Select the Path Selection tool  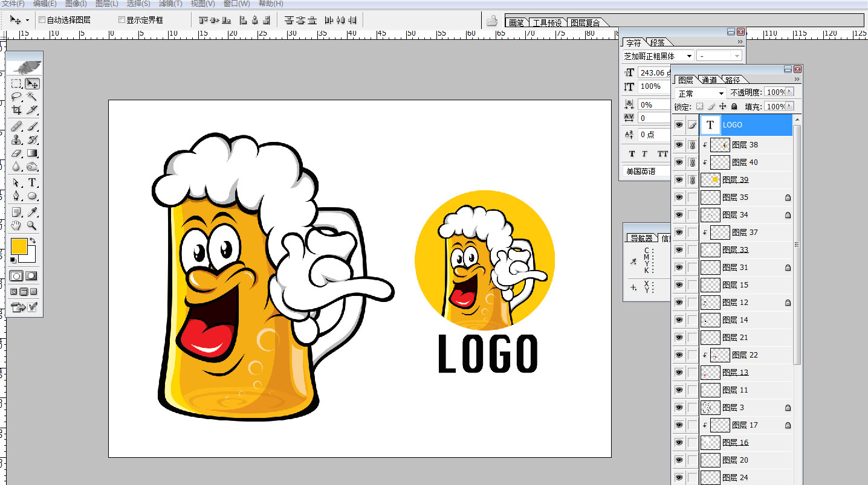tap(17, 183)
